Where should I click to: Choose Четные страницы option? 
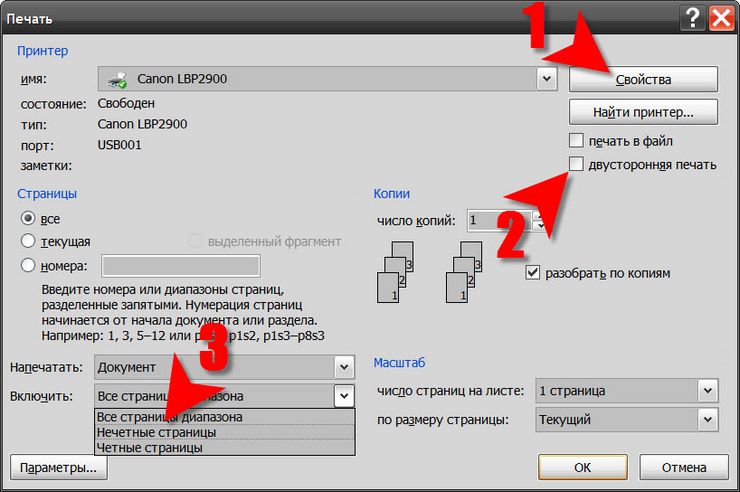(x=225, y=447)
